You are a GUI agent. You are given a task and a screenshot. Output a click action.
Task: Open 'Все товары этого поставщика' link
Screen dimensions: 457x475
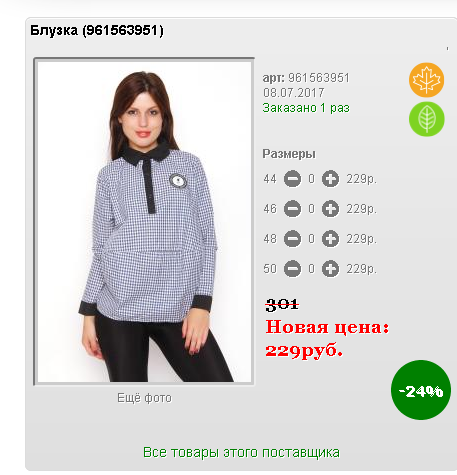point(241,453)
